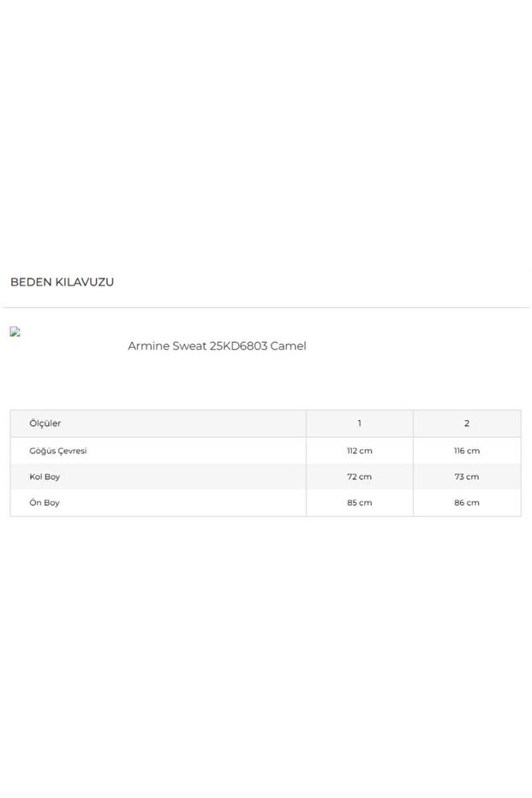Select the product code 25KD6803
Viewport: 532px width, 798px height.
tap(238, 346)
